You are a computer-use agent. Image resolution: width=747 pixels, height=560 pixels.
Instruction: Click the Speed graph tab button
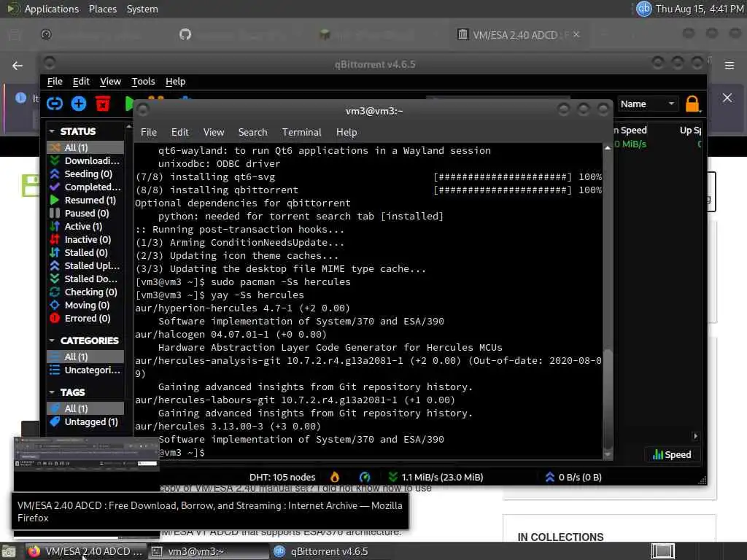(672, 455)
